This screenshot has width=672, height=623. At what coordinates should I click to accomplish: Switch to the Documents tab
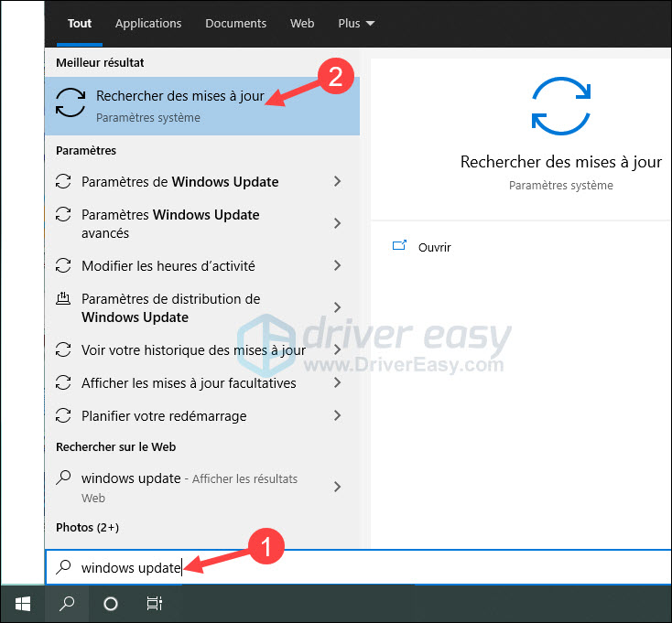click(235, 23)
